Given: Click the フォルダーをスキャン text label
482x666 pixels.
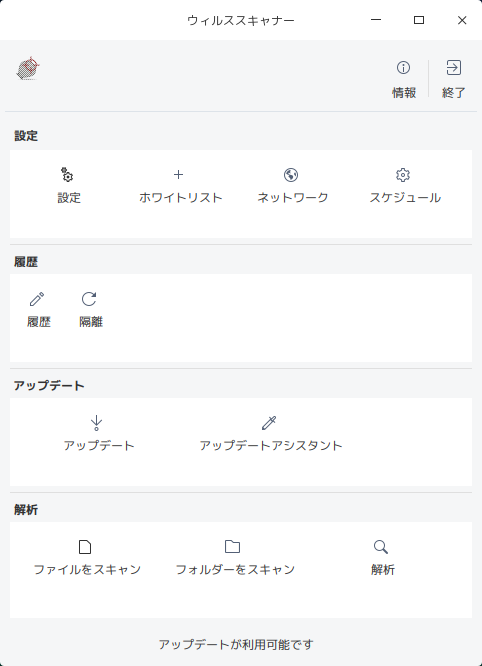Looking at the screenshot, I should (x=235, y=570).
